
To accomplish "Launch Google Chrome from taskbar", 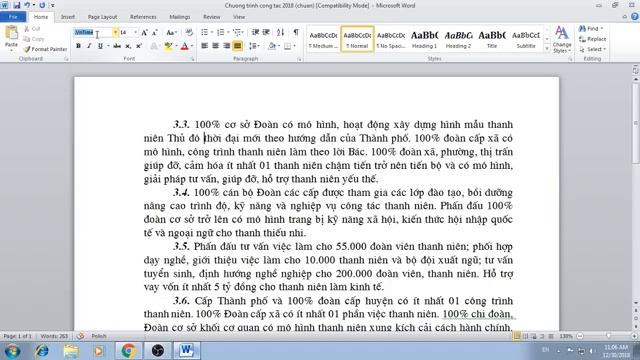I will (128, 351).
